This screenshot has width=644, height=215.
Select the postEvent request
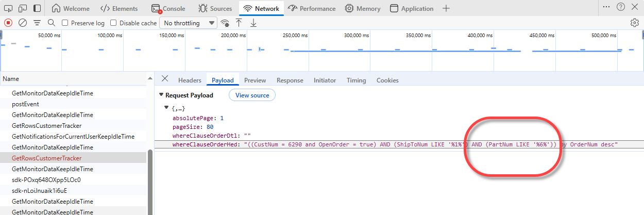click(x=25, y=104)
